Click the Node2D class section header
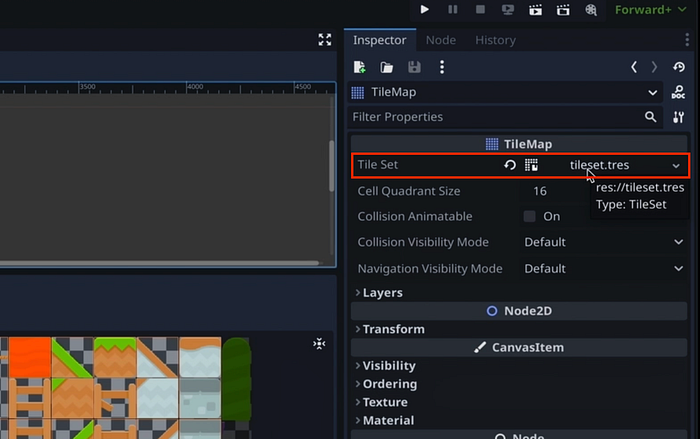 [519, 311]
